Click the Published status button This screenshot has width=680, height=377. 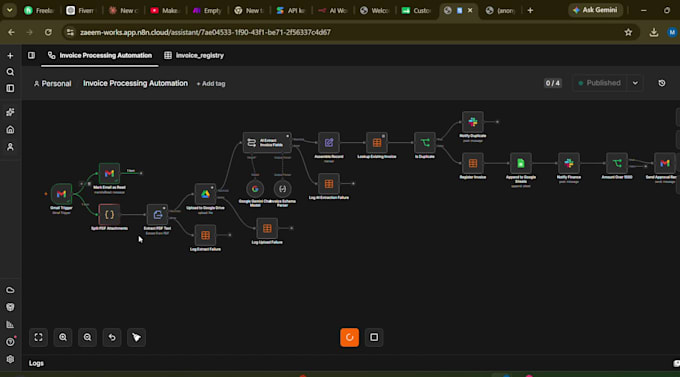600,83
